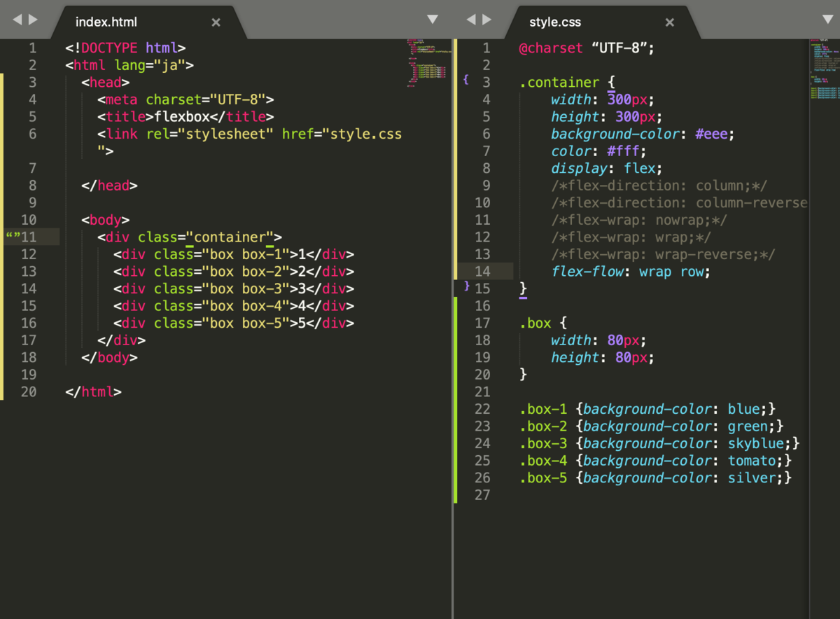The width and height of the screenshot is (840, 619).
Task: Click the color: #fff; declaration
Action: [599, 151]
